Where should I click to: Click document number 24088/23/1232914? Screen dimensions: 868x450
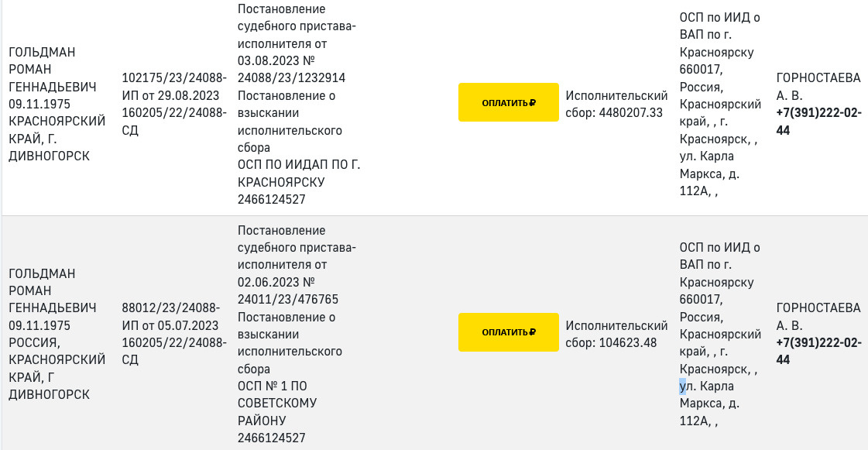pyautogui.click(x=291, y=77)
